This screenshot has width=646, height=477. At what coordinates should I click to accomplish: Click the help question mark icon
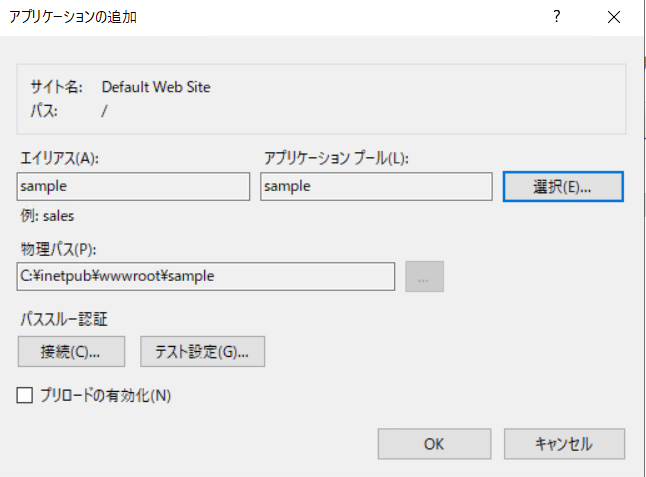pos(557,17)
